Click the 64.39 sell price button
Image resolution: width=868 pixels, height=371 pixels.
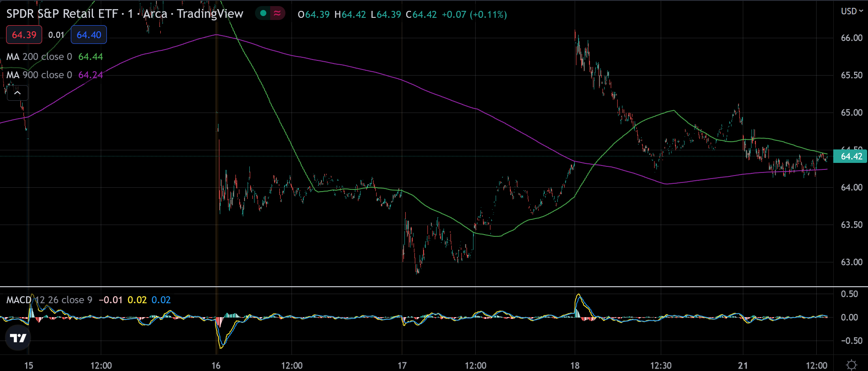24,35
